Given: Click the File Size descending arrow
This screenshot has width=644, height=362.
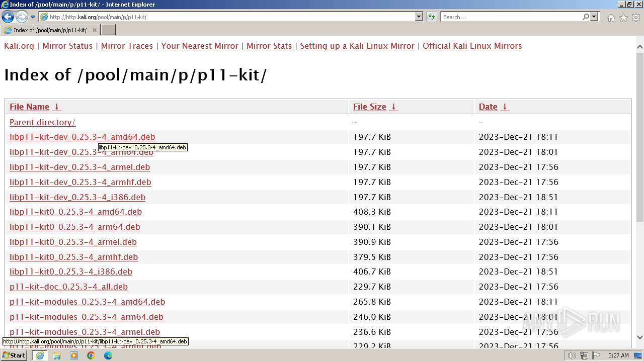Looking at the screenshot, I should coord(394,107).
